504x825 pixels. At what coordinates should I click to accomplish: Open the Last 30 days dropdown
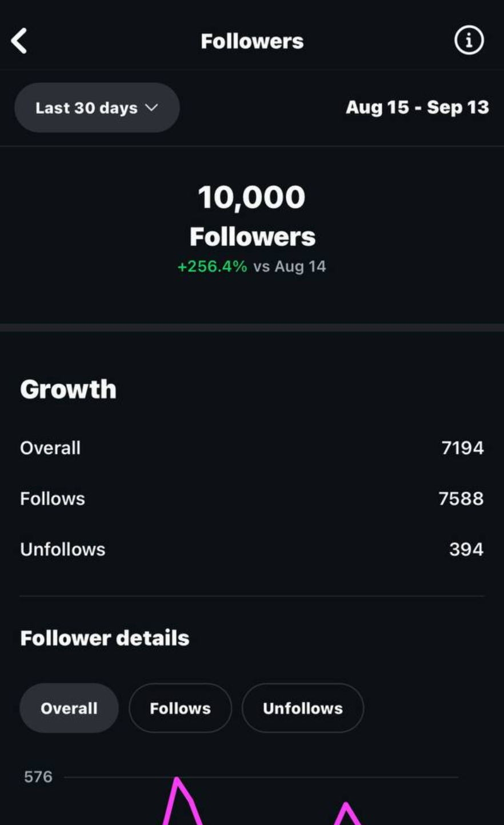click(x=97, y=108)
